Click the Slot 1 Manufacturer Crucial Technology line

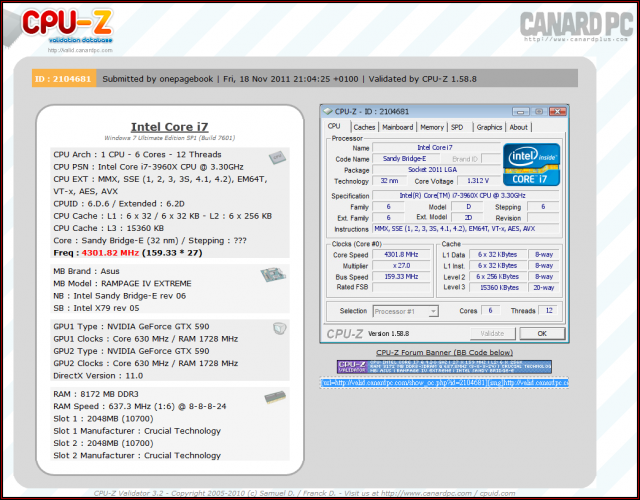coord(137,431)
